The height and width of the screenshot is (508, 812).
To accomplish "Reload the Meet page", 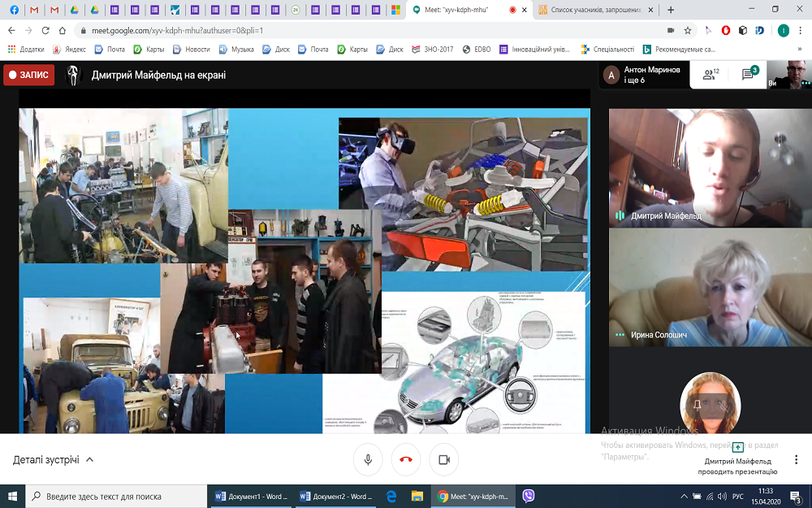I will [44, 30].
